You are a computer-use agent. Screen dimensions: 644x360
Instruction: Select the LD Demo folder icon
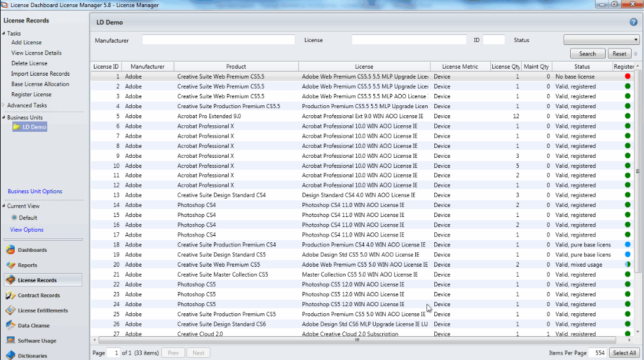coord(17,127)
